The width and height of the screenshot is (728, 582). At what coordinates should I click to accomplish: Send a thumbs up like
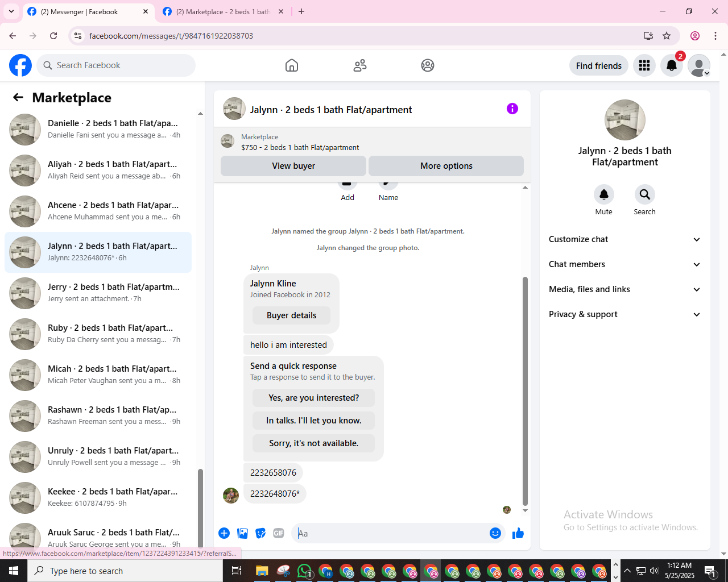[518, 533]
